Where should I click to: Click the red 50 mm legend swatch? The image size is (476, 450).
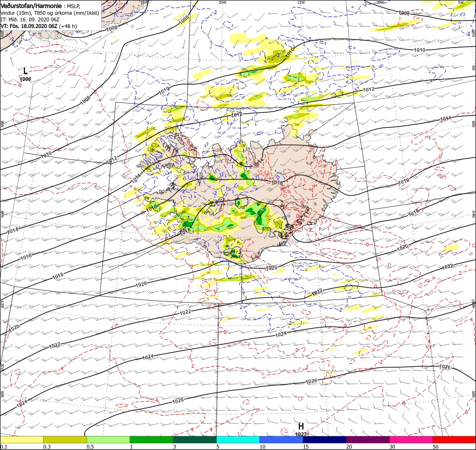tap(454, 440)
